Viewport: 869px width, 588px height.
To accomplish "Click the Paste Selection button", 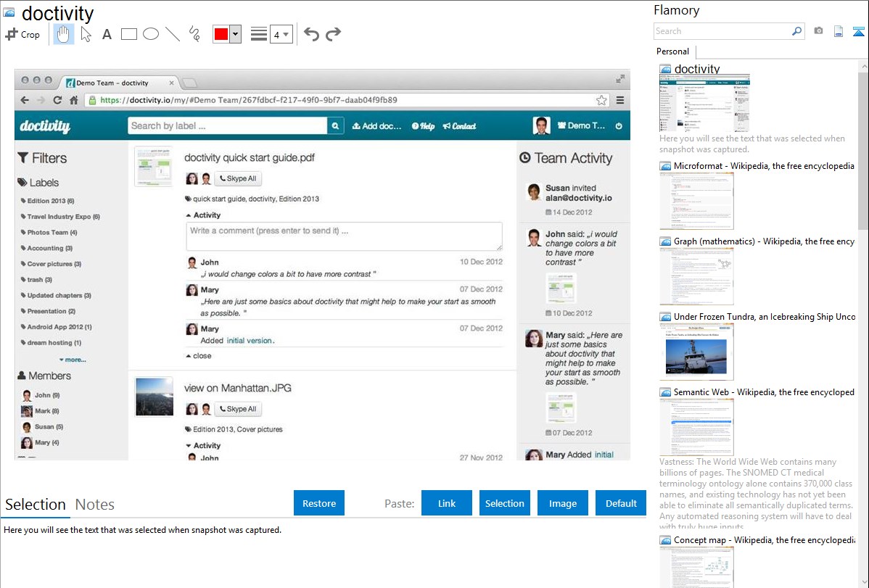I will coord(504,503).
